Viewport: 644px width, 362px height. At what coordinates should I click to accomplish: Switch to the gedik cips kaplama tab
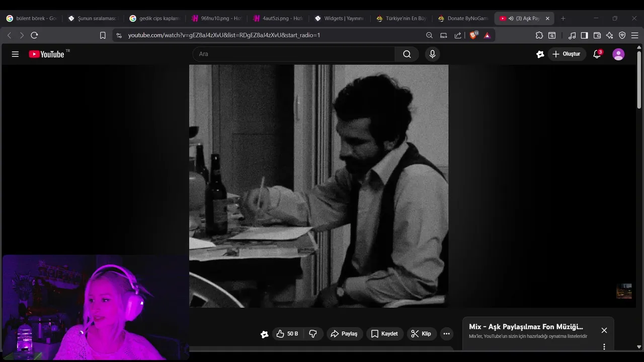154,18
